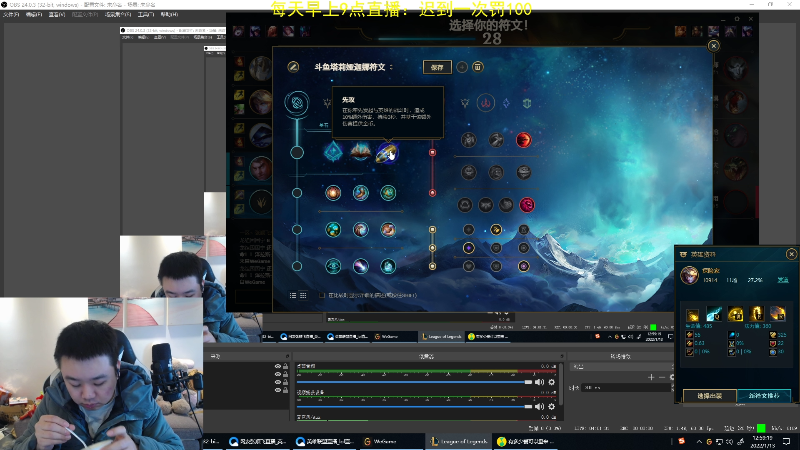Viewport: 800px width, 450px height.
Task: Adjust the desktop audio volume slider
Action: coord(414,382)
